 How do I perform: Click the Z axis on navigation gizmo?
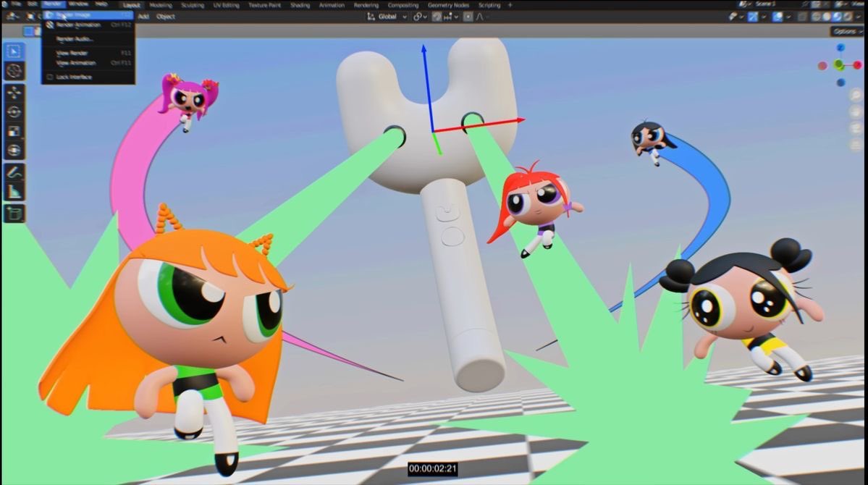click(840, 48)
